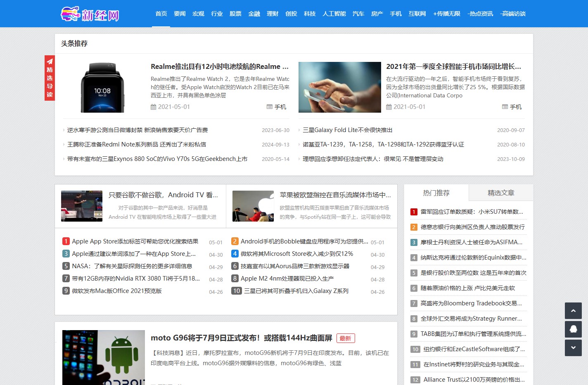
Task: Open ranked item 10 三星可折叠手机Galaxy Z系列
Action: tap(296, 291)
